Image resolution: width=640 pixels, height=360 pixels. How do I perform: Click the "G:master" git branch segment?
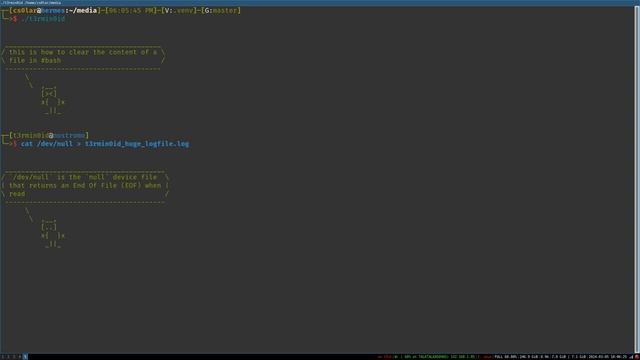click(x=221, y=11)
